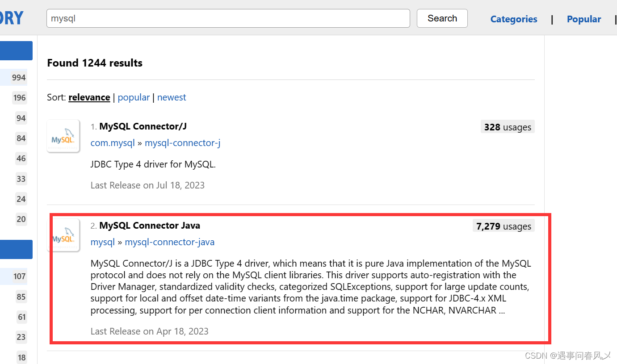Open the mysql-connector-j artifact link
This screenshot has width=617, height=364.
click(x=183, y=143)
